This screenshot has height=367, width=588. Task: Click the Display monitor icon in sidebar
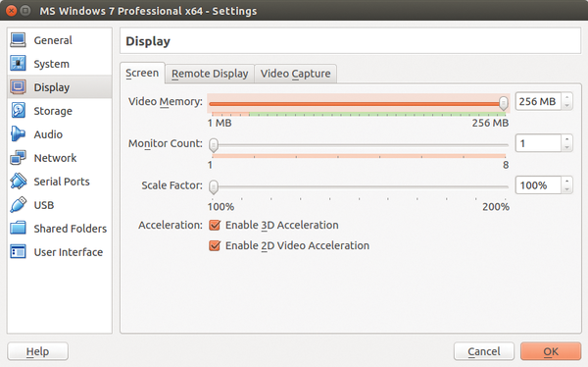(x=18, y=87)
